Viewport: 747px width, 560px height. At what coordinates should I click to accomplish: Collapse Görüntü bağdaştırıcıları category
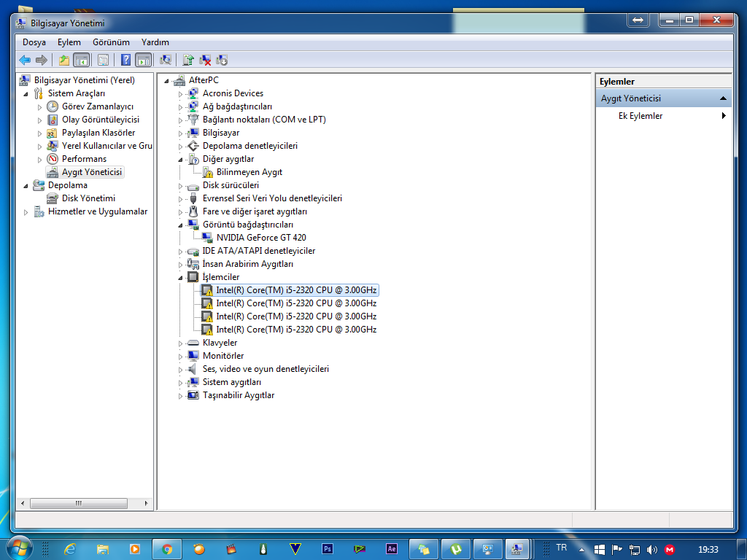point(181,225)
